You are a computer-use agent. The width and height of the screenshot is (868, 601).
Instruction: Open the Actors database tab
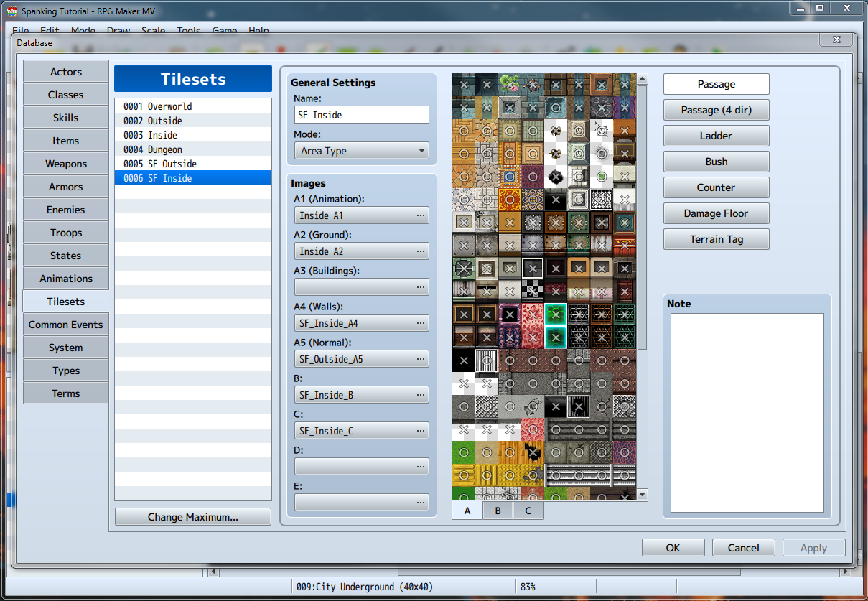(x=66, y=72)
